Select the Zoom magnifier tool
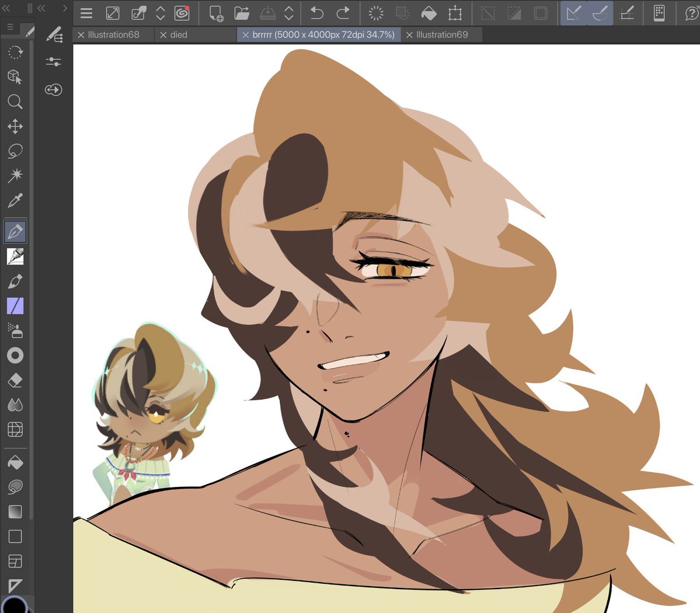The height and width of the screenshot is (613, 700). [15, 102]
